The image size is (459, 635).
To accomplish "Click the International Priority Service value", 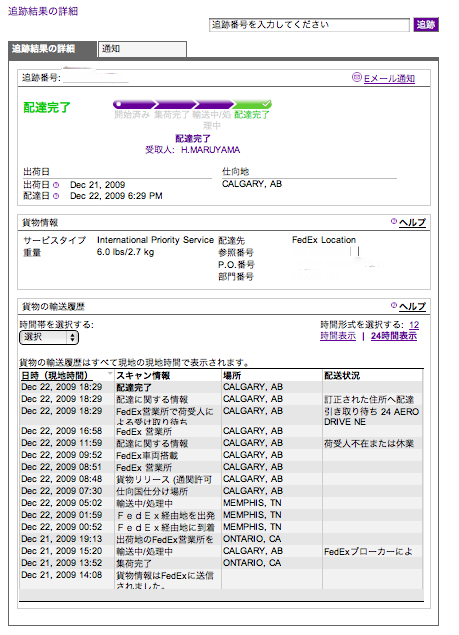I will 155,240.
